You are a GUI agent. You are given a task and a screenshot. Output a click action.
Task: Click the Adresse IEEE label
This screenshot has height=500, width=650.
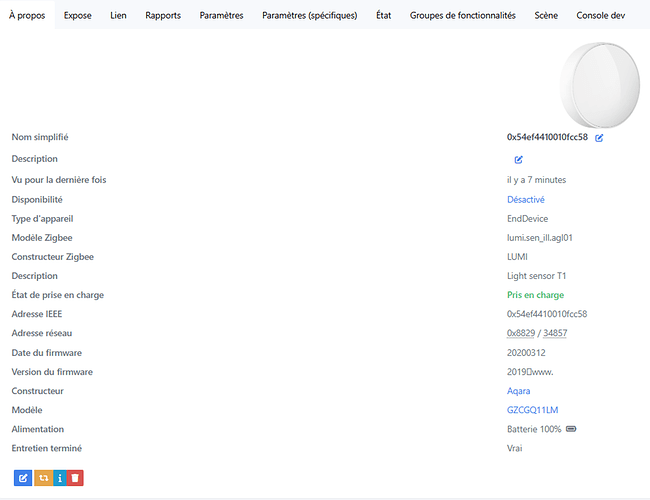37,314
